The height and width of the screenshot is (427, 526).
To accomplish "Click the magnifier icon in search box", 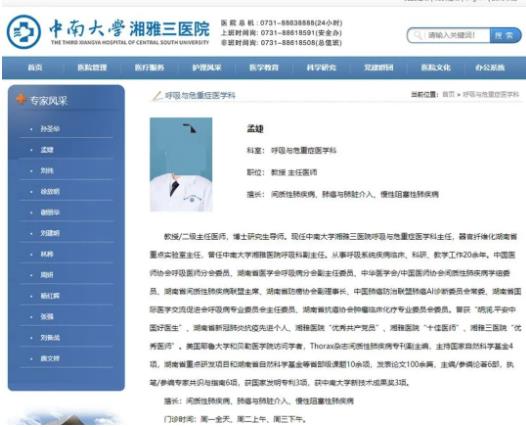I will click(x=418, y=35).
